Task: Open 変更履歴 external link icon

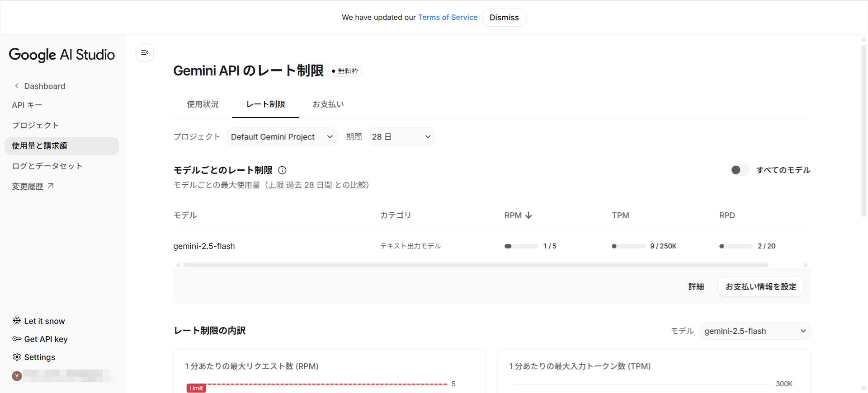Action: pos(51,186)
